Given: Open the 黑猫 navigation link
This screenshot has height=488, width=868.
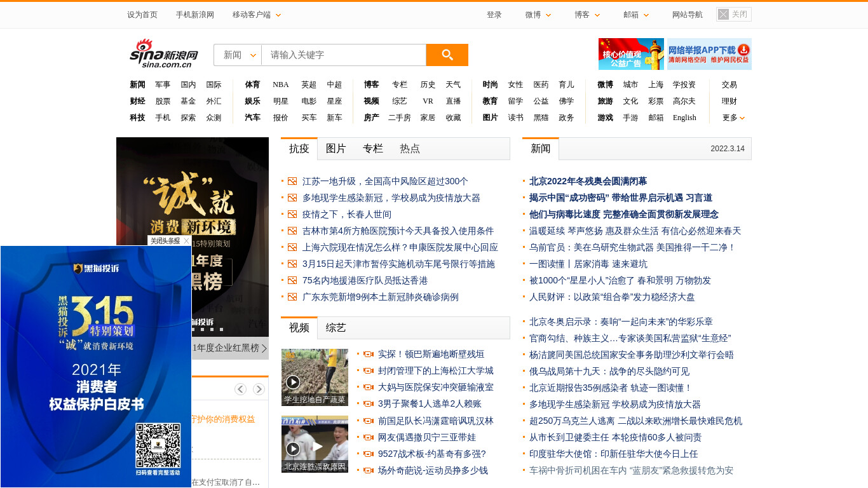Looking at the screenshot, I should click(541, 118).
